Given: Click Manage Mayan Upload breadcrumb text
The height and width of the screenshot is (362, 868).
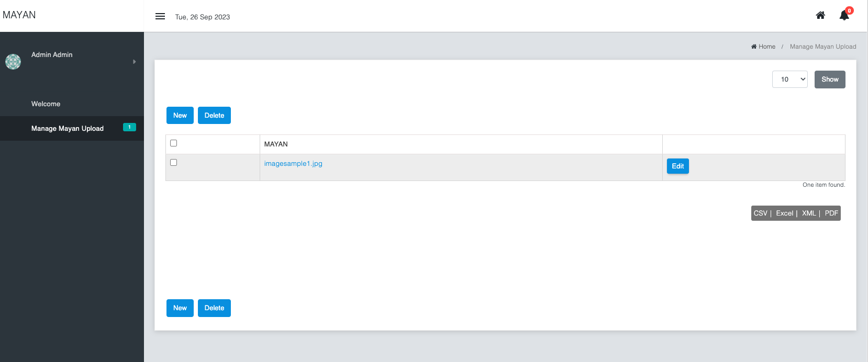Looking at the screenshot, I should [x=823, y=47].
